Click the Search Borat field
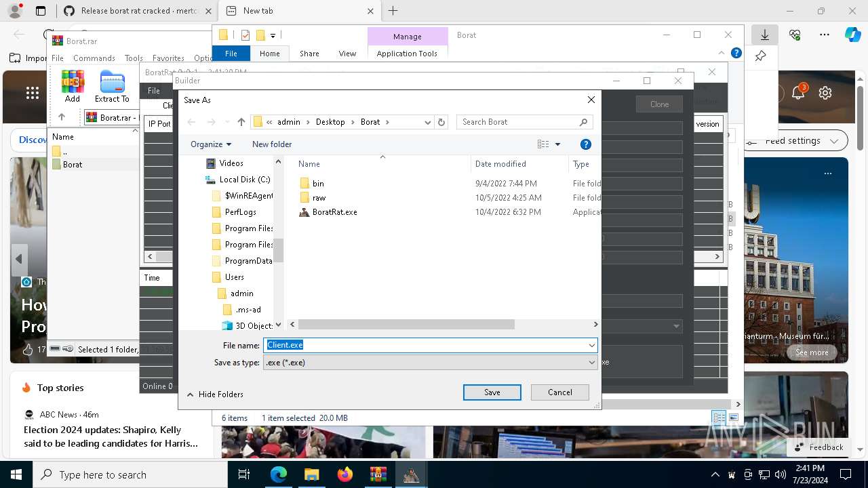This screenshot has height=488, width=868. tap(524, 122)
